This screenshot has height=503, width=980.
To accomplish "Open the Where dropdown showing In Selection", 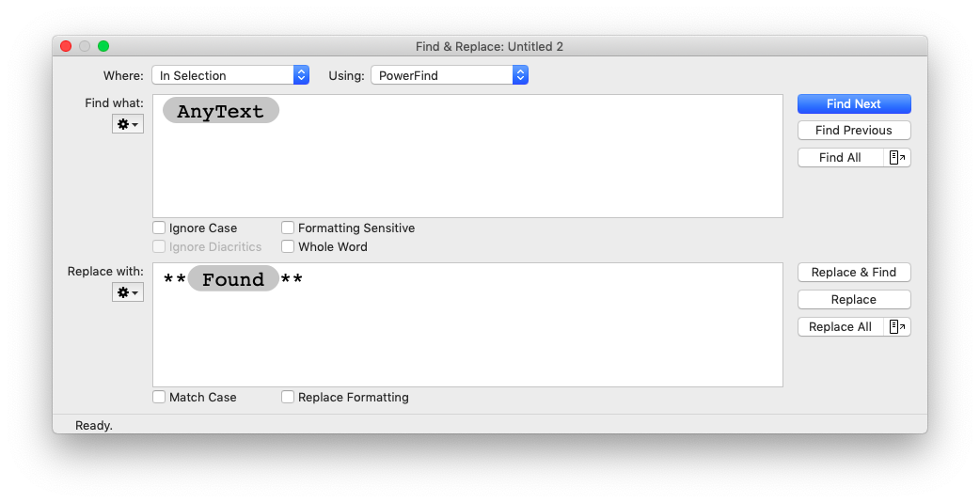I will 230,75.
